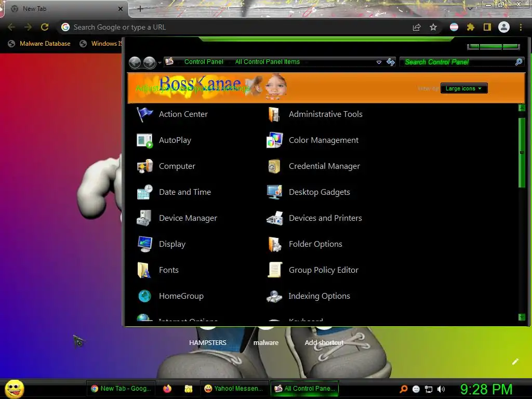Click the Control Panel vertical scrollbar thumb
The width and height of the screenshot is (532, 399).
tap(522, 153)
